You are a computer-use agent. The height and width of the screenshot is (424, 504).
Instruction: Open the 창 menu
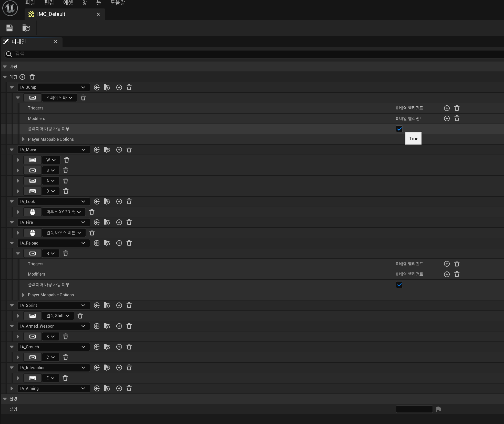tap(85, 3)
